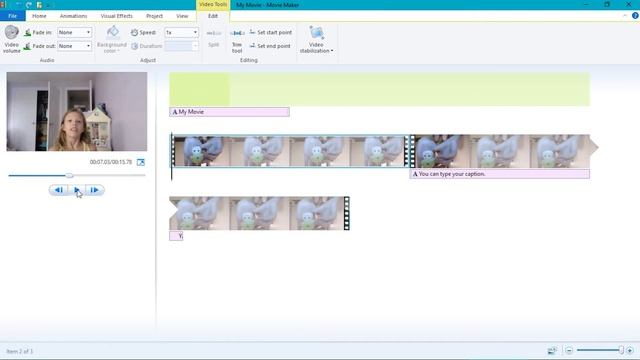Image resolution: width=640 pixels, height=360 pixels.
Task: Select the first video clip on timeline
Action: [290, 151]
